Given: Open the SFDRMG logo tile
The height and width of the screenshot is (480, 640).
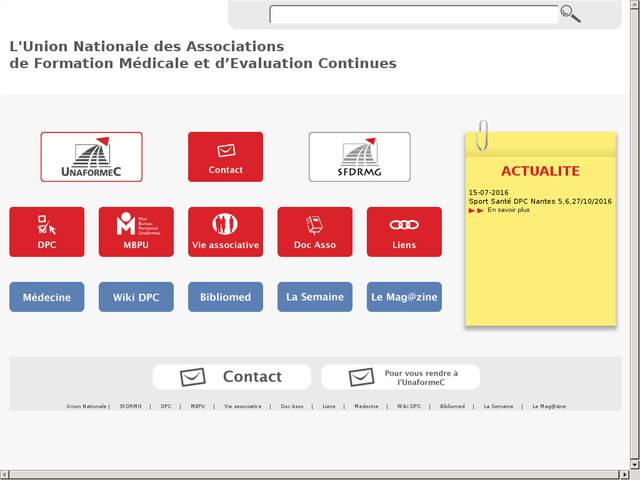Looking at the screenshot, I should coord(360,157).
